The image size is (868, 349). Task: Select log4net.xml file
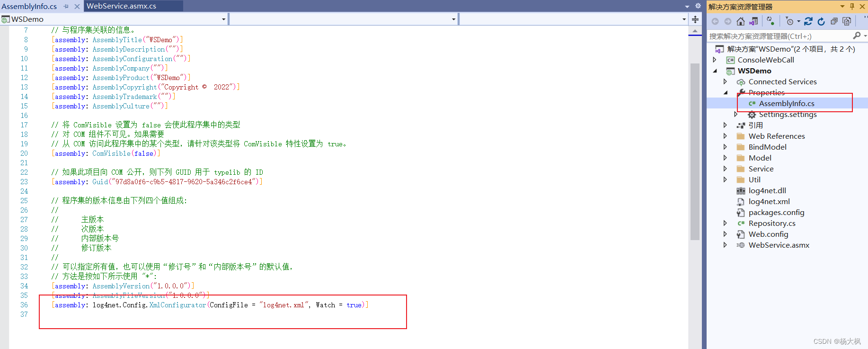coord(769,201)
